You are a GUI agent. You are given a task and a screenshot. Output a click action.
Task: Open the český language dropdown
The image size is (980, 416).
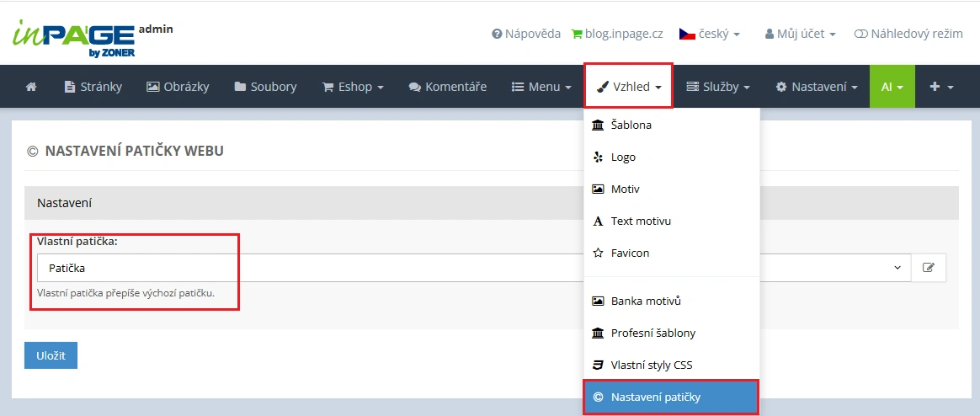pyautogui.click(x=710, y=34)
